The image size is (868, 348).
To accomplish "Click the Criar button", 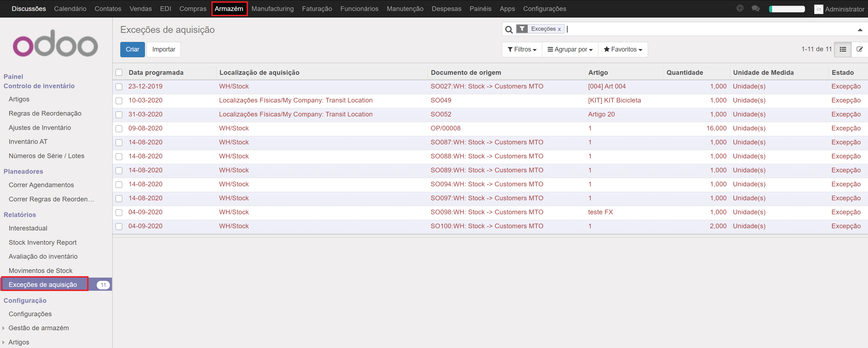I will [x=132, y=50].
